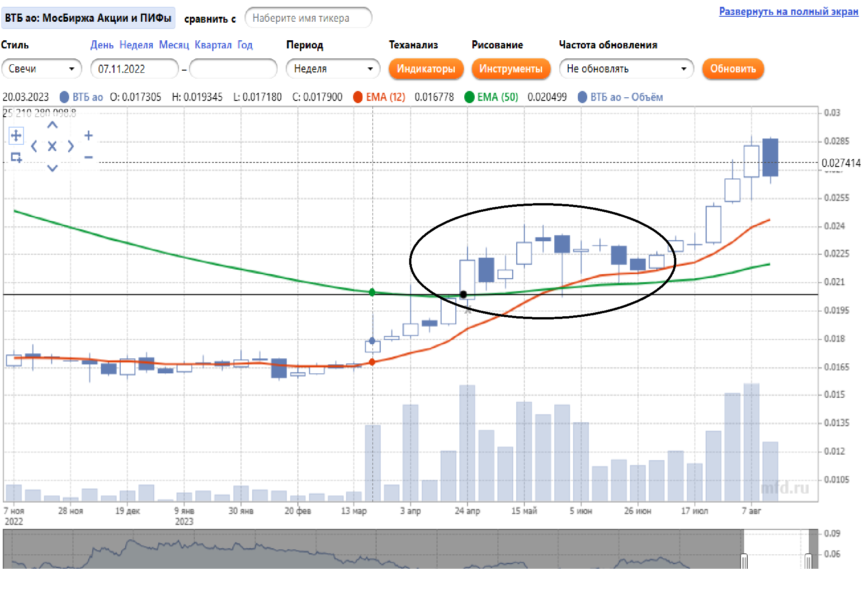
Task: Click the Обновить button
Action: click(733, 69)
